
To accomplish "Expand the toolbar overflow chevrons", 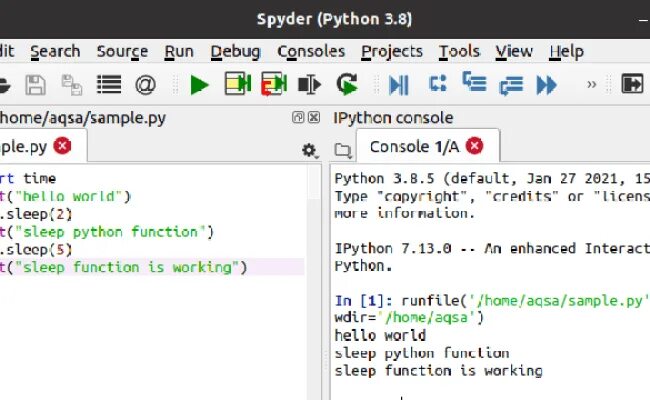I will (x=592, y=85).
